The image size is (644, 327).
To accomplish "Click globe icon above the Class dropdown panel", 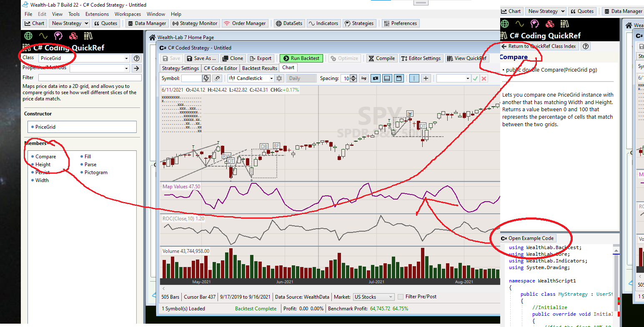I will click(x=28, y=36).
